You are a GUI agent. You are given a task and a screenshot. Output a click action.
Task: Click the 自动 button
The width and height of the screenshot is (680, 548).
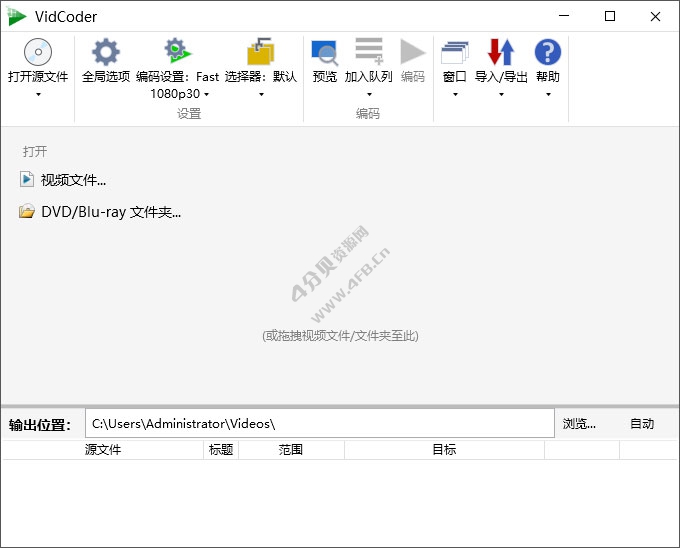coord(642,424)
